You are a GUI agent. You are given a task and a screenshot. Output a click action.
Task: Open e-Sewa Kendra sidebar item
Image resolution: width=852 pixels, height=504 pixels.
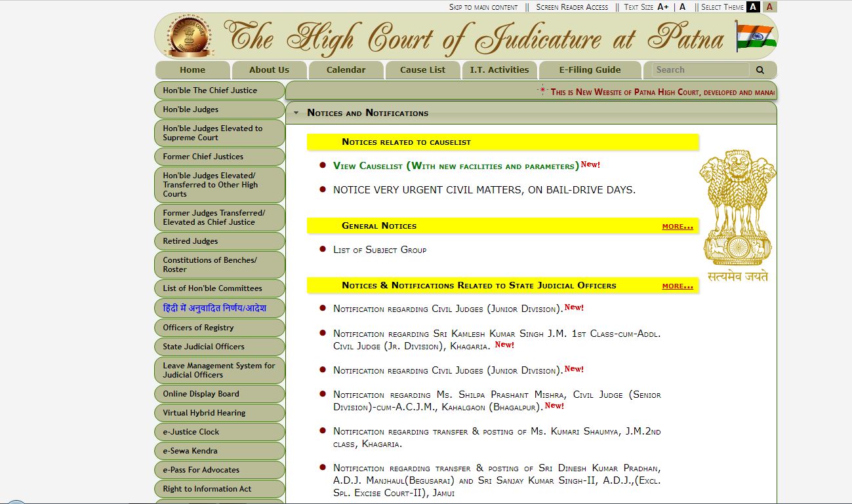coord(220,451)
